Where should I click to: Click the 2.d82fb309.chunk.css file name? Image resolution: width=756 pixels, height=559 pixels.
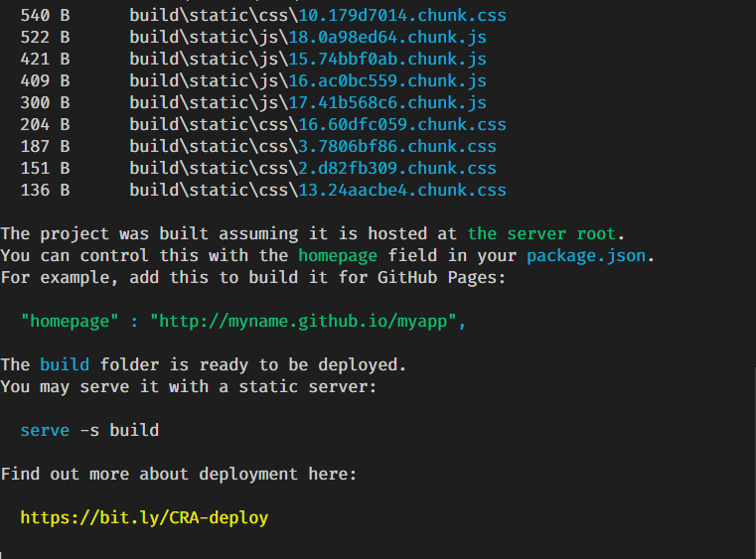(397, 168)
